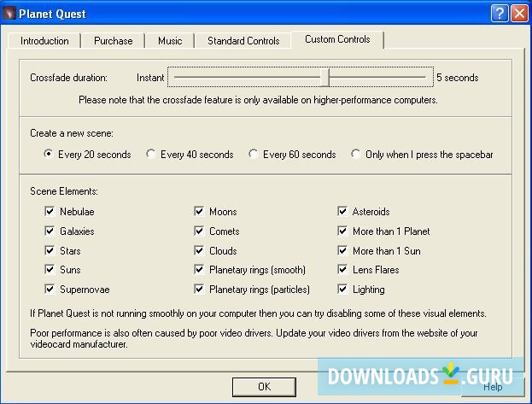Click the Create a new scene label
The image size is (532, 404).
(72, 133)
